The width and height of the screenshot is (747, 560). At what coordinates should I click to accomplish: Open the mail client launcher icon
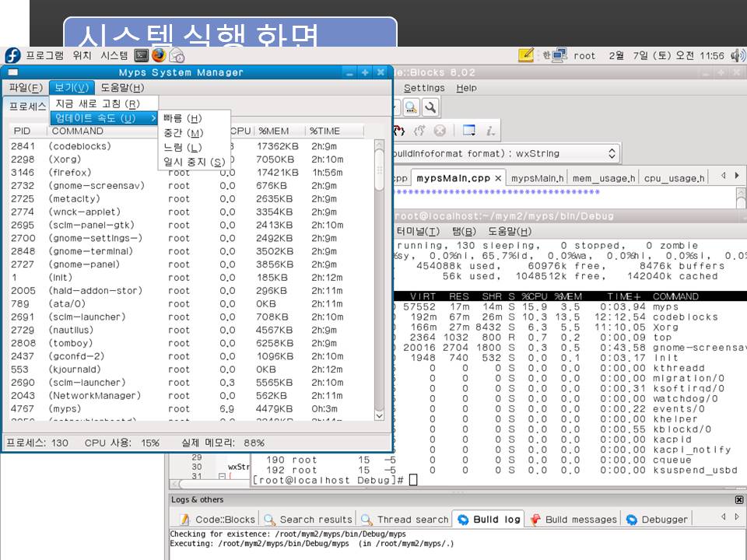(x=177, y=56)
